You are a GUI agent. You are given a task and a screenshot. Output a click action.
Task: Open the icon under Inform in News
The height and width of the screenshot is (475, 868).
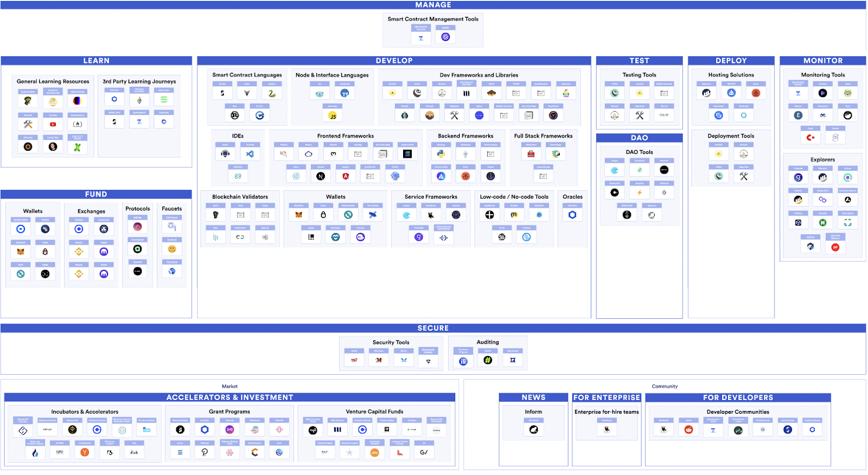tap(533, 430)
